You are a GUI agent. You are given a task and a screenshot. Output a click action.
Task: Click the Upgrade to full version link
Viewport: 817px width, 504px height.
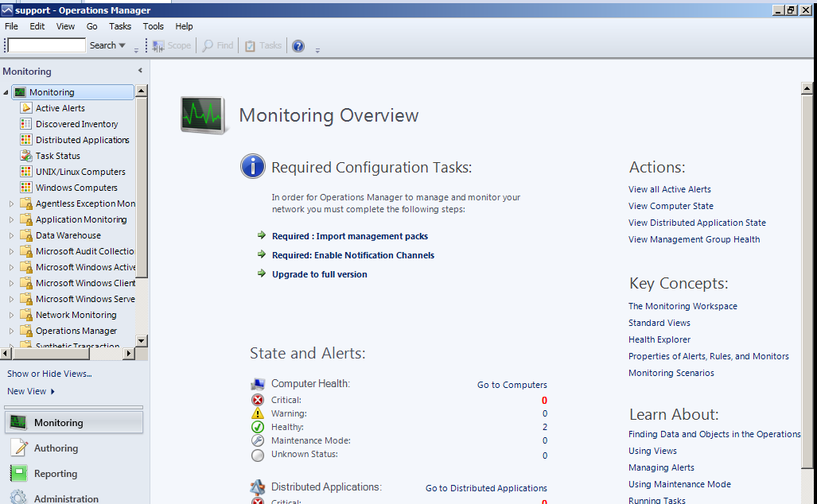pos(319,274)
